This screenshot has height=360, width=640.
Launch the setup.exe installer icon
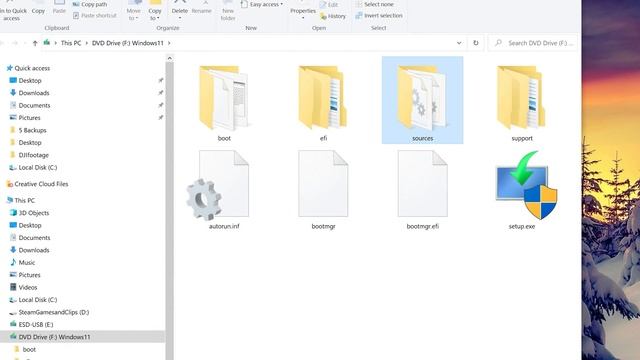point(526,185)
